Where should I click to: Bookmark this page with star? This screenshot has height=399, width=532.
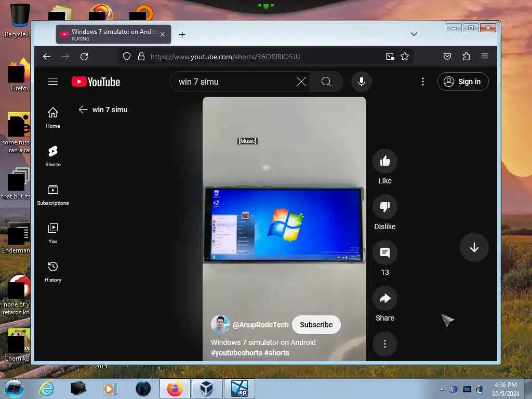pyautogui.click(x=404, y=56)
